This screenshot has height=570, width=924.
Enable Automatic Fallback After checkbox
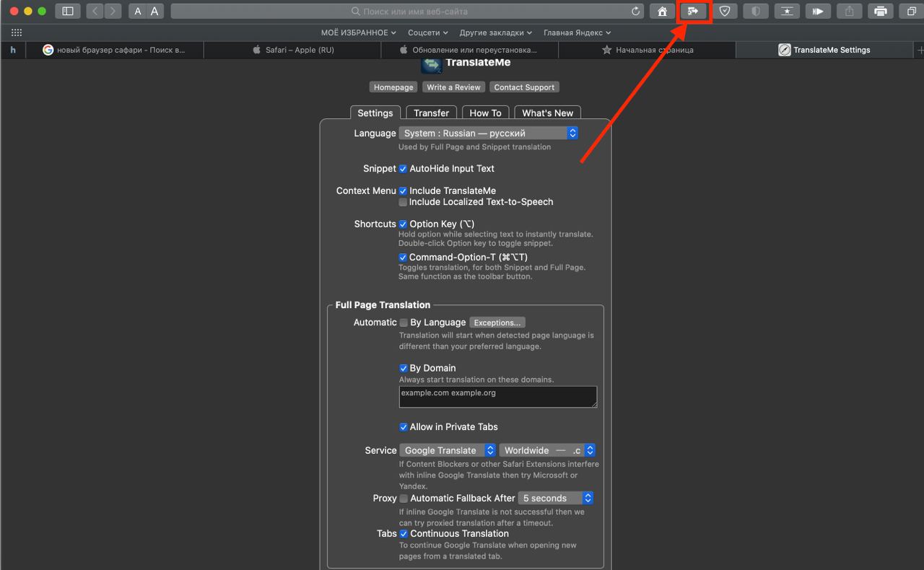tap(404, 499)
